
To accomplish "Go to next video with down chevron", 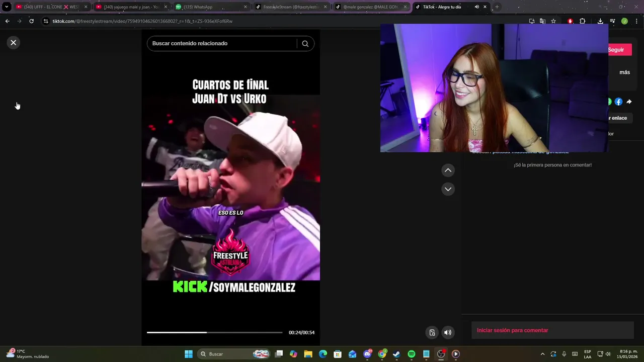I will point(448,189).
